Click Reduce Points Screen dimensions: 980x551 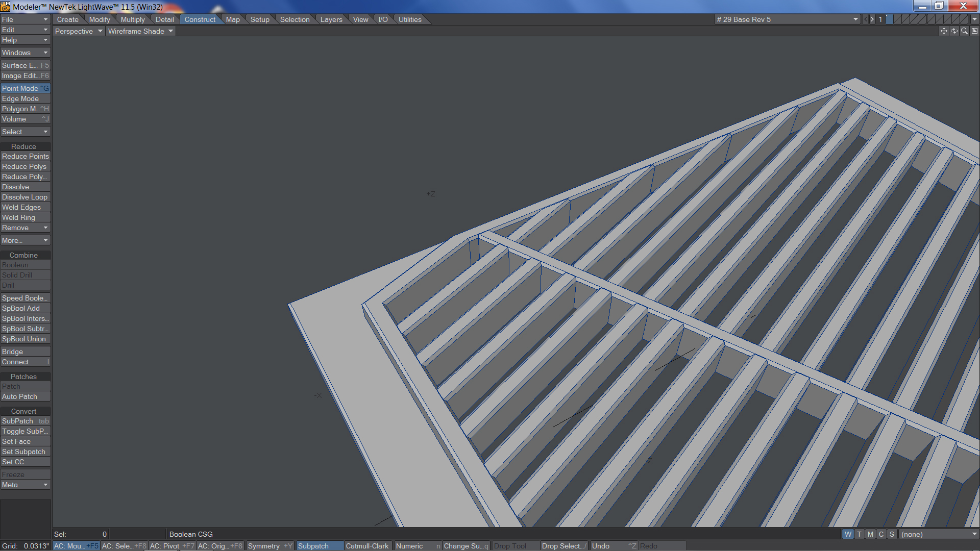[25, 156]
